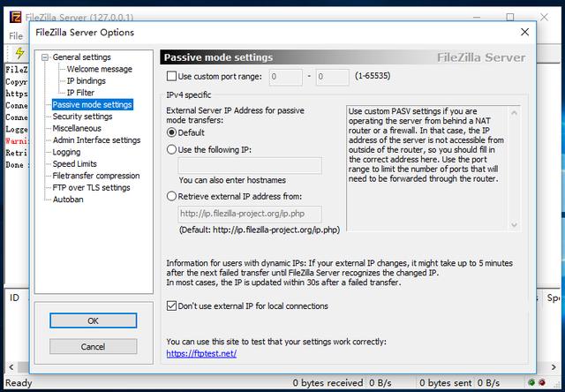Viewport: 565px width, 392px height.
Task: Open the https://ftptest.net/ link
Action: click(201, 353)
